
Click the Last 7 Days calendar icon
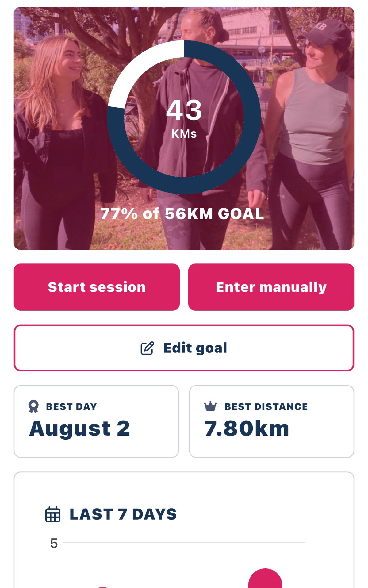(53, 514)
